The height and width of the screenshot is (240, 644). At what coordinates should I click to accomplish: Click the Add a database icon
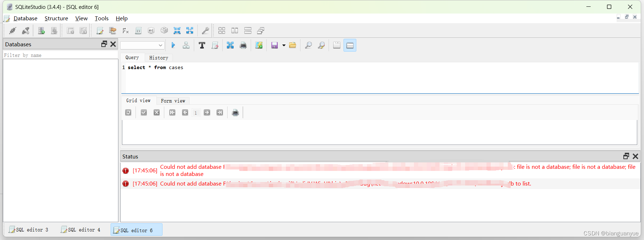41,31
